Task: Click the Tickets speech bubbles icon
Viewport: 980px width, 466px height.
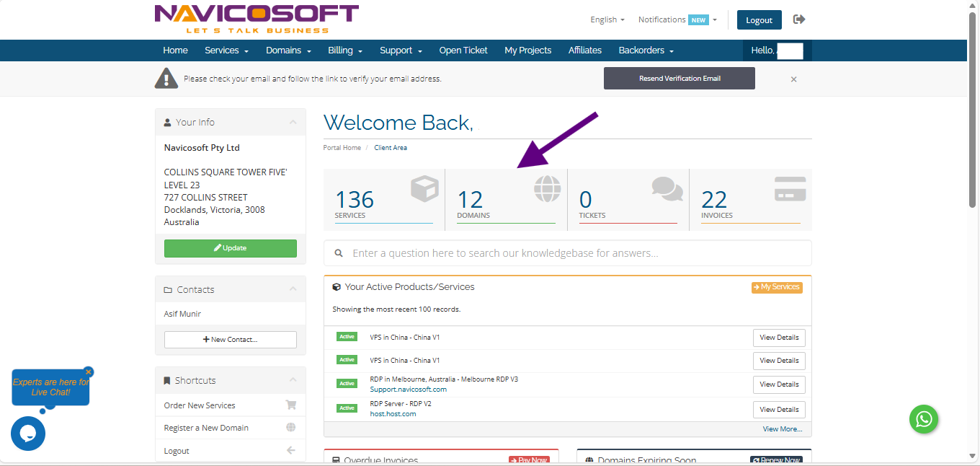Action: pos(667,189)
